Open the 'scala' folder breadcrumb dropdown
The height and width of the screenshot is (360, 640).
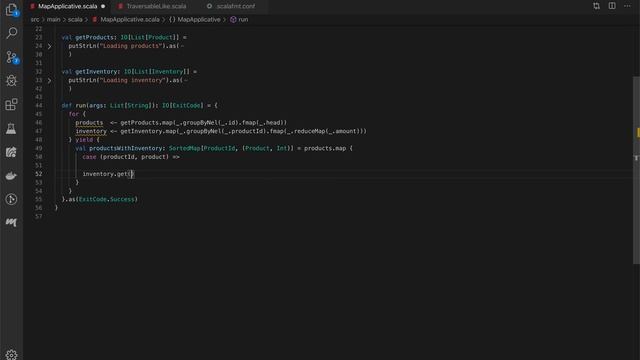point(75,20)
